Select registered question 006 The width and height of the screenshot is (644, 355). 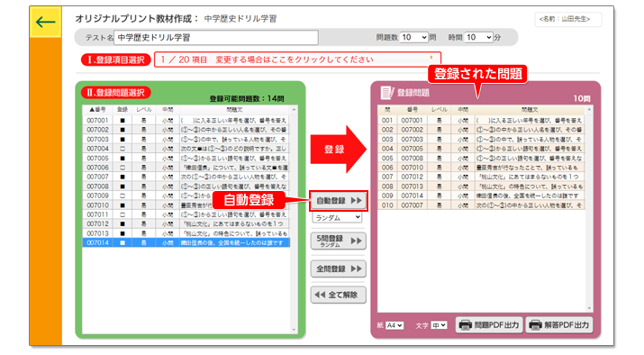[481, 168]
